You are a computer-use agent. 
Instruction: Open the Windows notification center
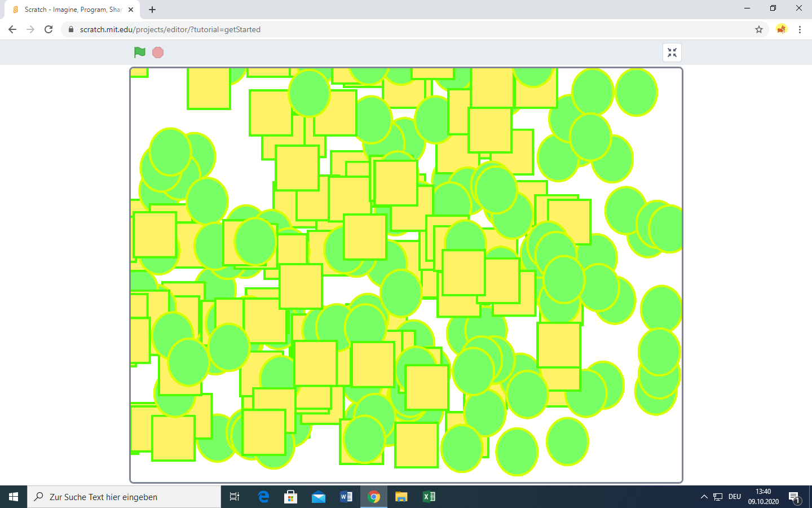795,497
